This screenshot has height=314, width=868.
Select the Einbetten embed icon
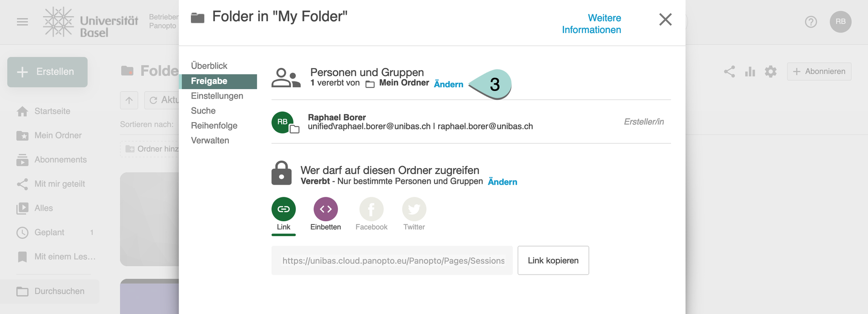326,209
